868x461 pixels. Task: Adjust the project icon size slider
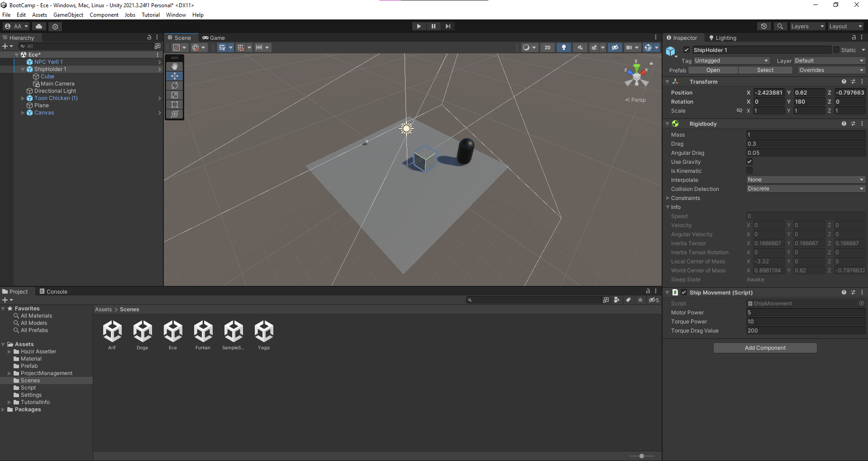pos(642,456)
